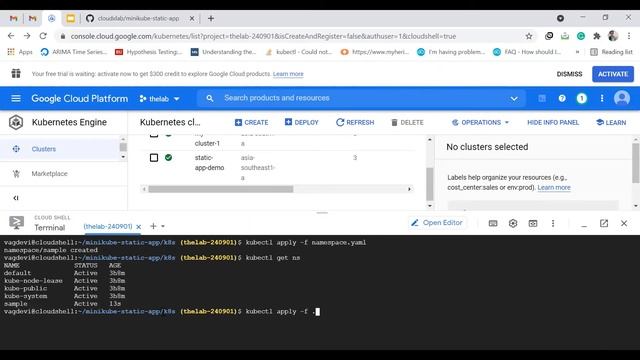The height and width of the screenshot is (360, 640).
Task: Open the help question mark icon
Action: tap(562, 98)
